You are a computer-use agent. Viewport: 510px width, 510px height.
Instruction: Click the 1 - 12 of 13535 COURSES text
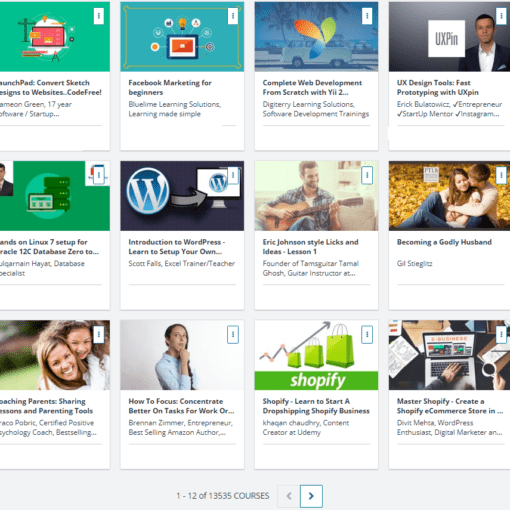[x=223, y=496]
